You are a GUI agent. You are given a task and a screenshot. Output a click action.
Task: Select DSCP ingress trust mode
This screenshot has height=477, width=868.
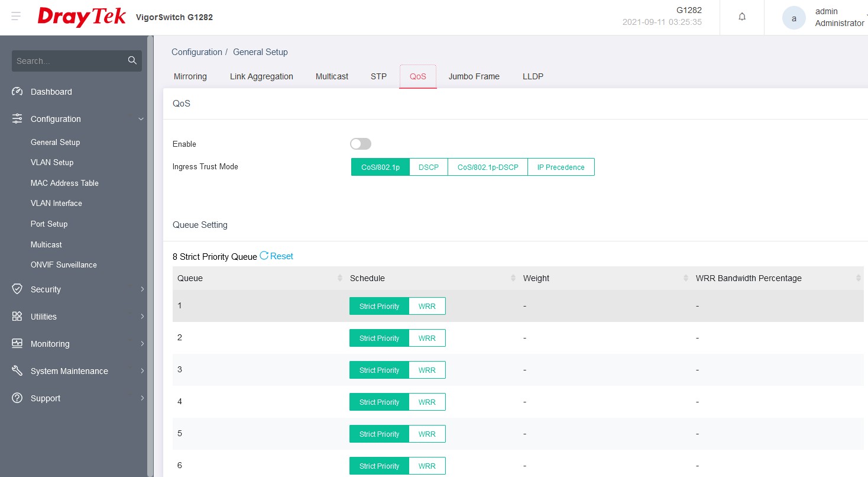pyautogui.click(x=428, y=167)
